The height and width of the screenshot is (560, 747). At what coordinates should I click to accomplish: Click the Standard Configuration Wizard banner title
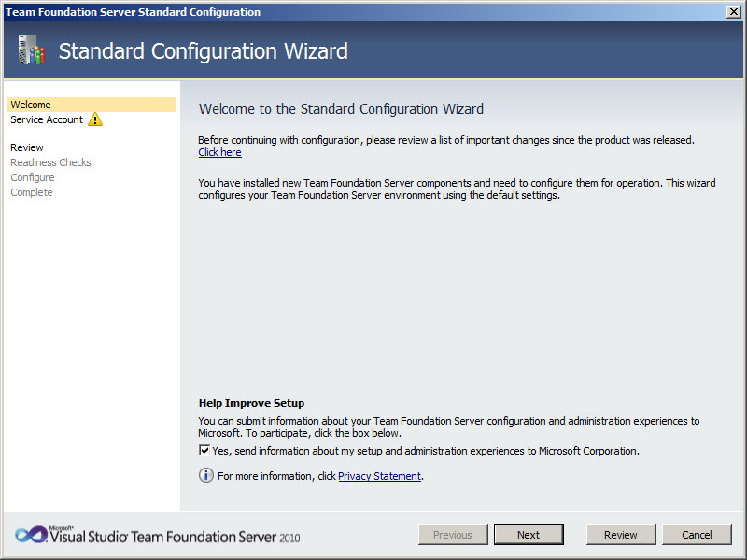pyautogui.click(x=203, y=51)
